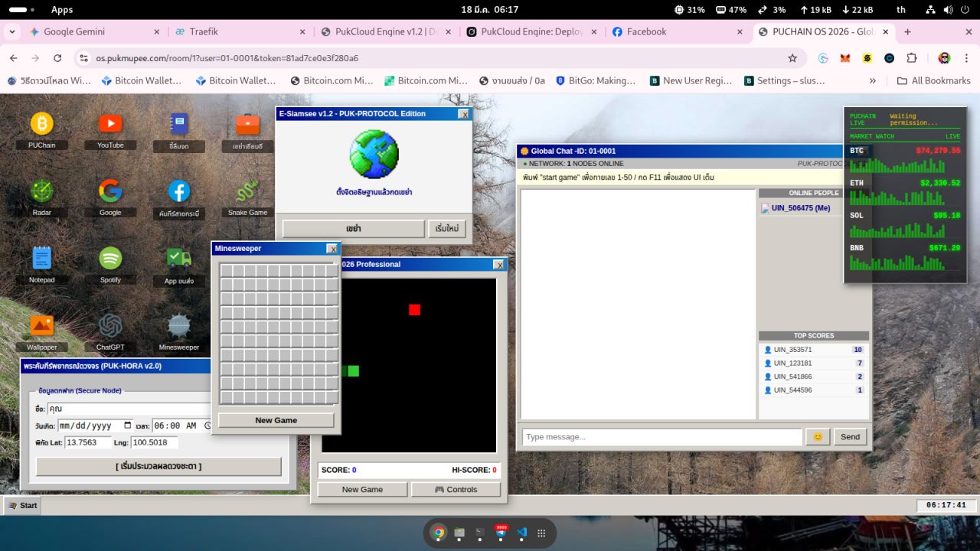Expand the hidden bookmarks chevron
The image size is (980, 551).
tap(872, 80)
